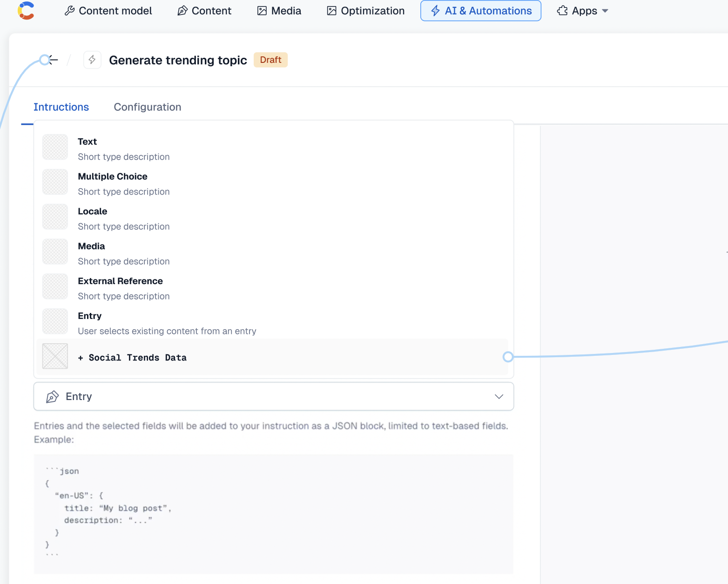Select the Multiple Choice variable type
The image size is (728, 584).
[x=274, y=182]
